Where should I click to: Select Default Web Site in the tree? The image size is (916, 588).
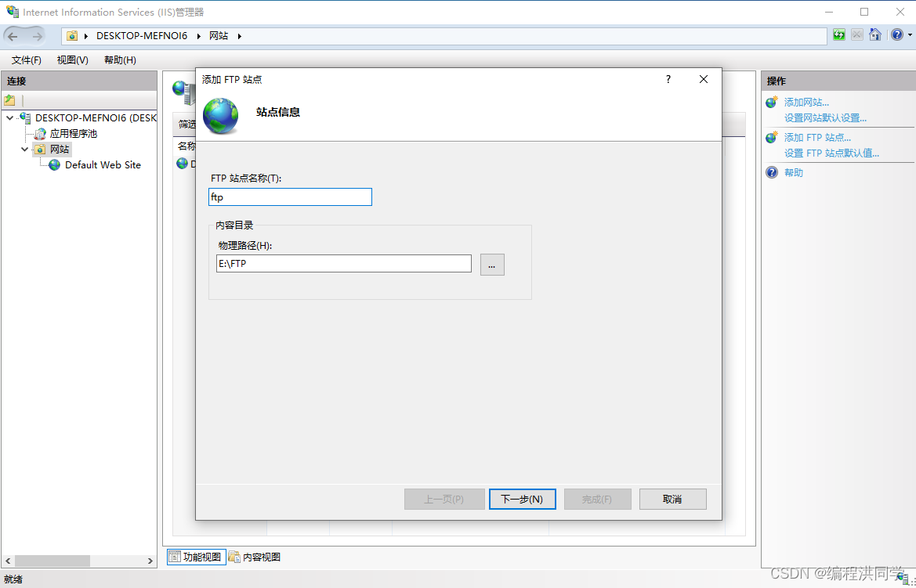pos(103,165)
